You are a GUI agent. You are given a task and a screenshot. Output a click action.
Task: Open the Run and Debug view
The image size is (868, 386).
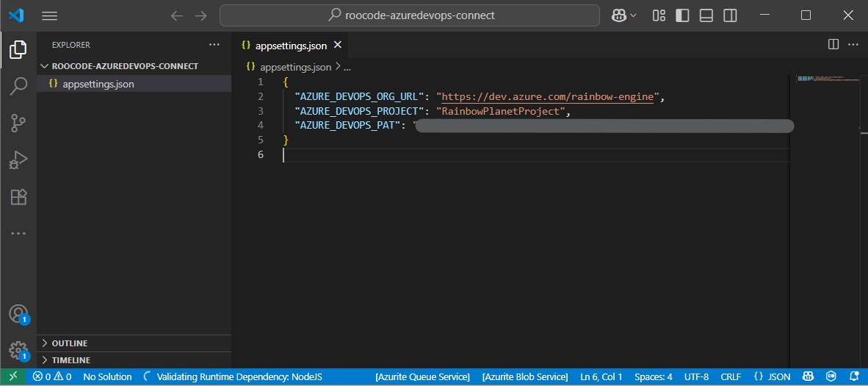18,160
